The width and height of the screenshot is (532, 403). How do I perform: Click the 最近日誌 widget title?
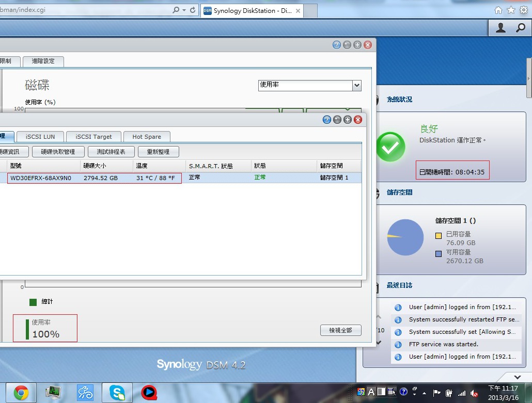pyautogui.click(x=399, y=285)
